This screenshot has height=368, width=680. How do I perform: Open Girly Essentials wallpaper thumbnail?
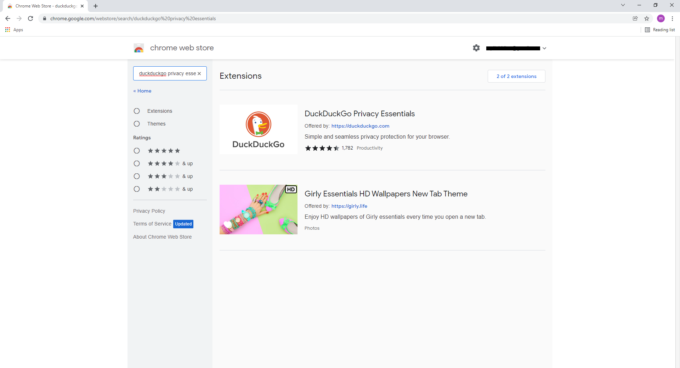click(258, 210)
